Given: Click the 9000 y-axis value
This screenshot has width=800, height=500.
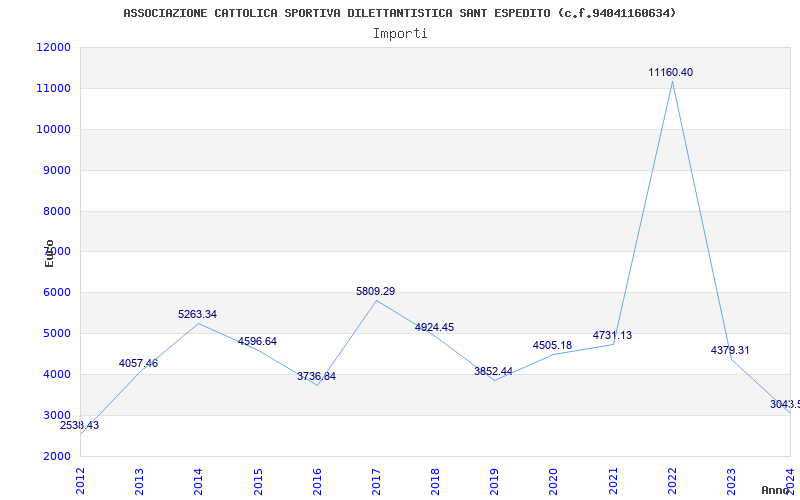Looking at the screenshot, I should click(55, 170).
